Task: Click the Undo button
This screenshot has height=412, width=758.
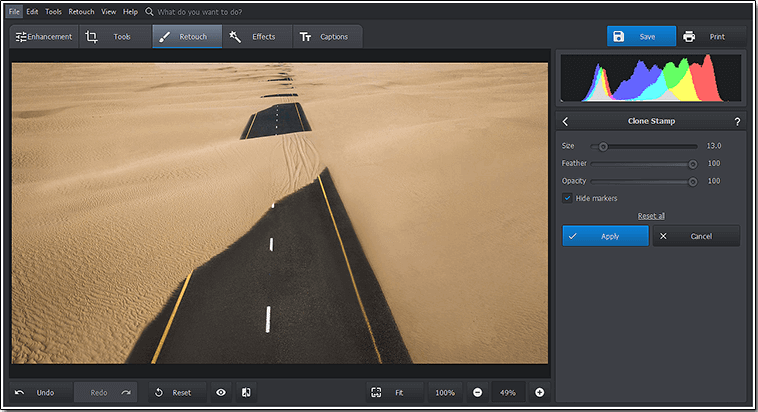Action: [x=41, y=393]
